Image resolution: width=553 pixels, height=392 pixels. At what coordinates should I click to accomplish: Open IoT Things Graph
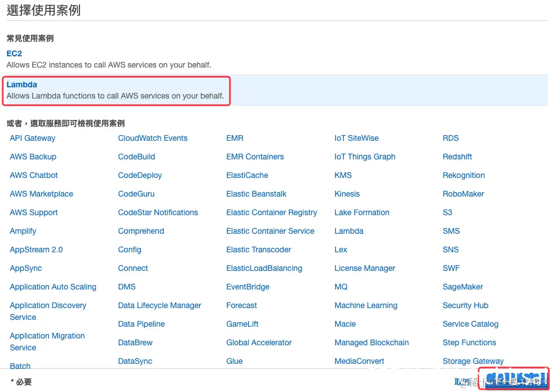click(x=365, y=157)
